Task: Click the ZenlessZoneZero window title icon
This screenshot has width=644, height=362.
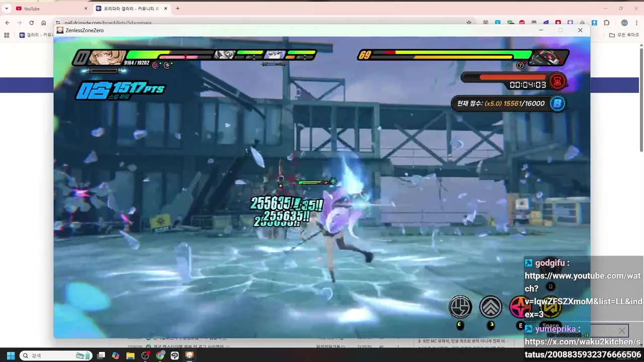Action: [x=60, y=30]
